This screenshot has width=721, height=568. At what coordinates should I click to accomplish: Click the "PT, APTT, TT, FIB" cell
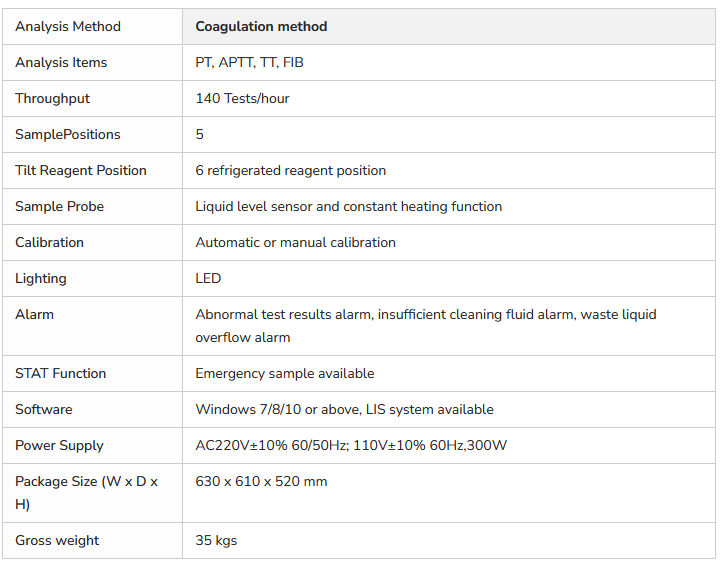(249, 63)
